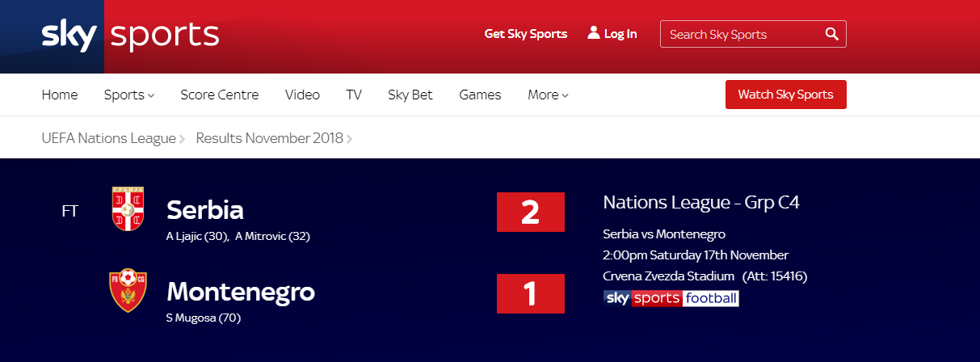The height and width of the screenshot is (362, 980).
Task: Open the Score Centre menu item
Action: pyautogui.click(x=220, y=95)
